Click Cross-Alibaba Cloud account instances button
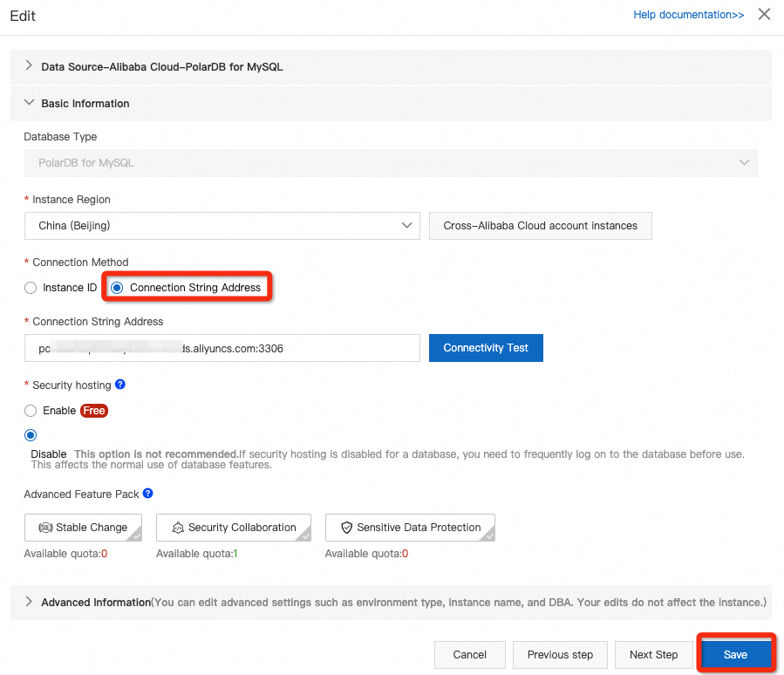This screenshot has height=675, width=784. [x=540, y=226]
